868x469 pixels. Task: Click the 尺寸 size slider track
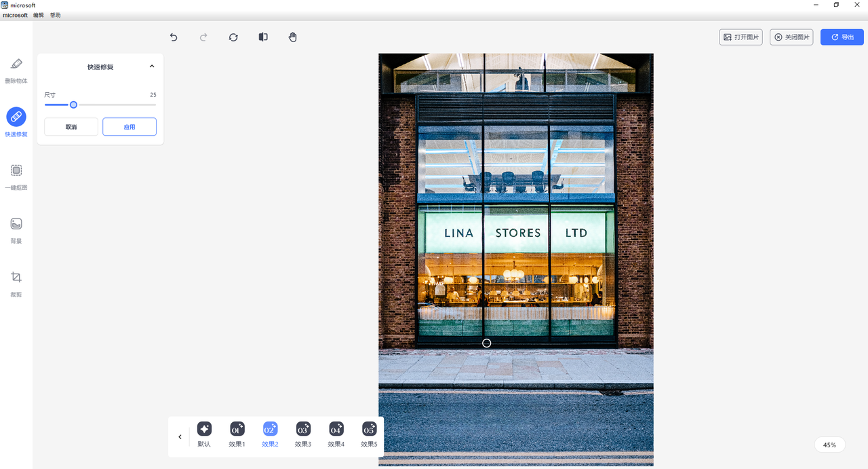coord(115,105)
